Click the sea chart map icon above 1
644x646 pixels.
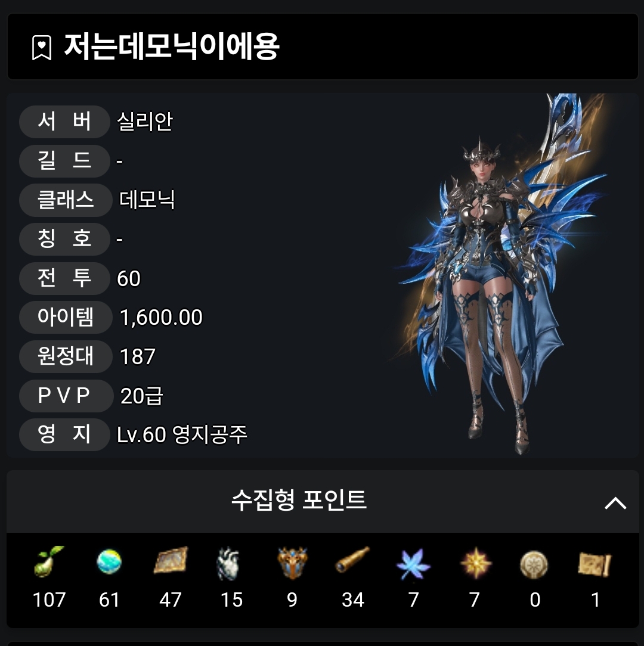594,564
